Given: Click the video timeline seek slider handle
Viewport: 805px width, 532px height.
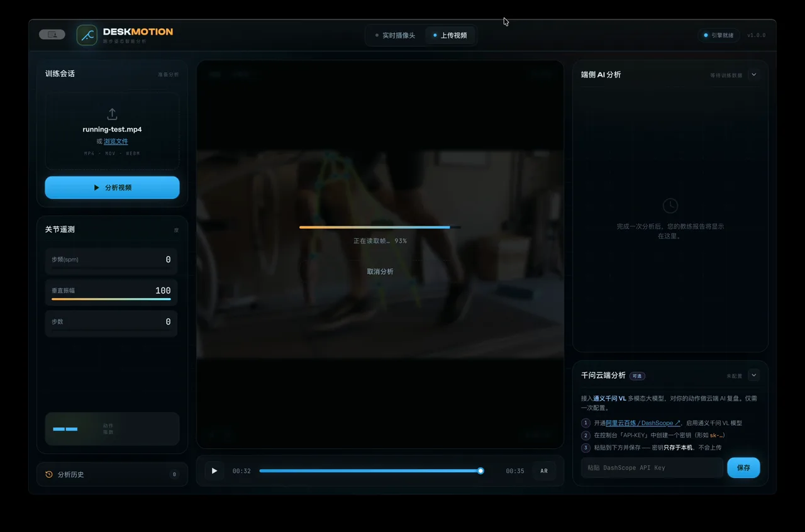Looking at the screenshot, I should click(480, 470).
